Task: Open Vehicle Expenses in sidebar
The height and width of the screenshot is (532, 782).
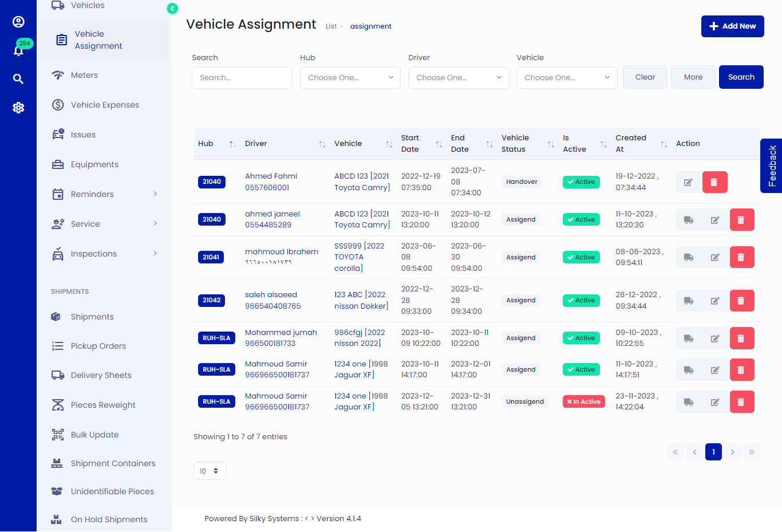Action: 105,105
